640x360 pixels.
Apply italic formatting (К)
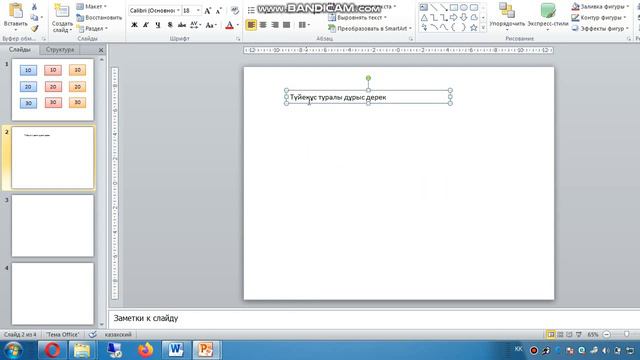146,25
